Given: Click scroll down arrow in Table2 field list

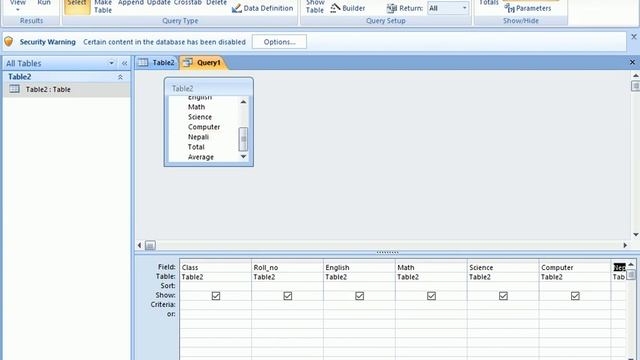Looking at the screenshot, I should pyautogui.click(x=243, y=156).
